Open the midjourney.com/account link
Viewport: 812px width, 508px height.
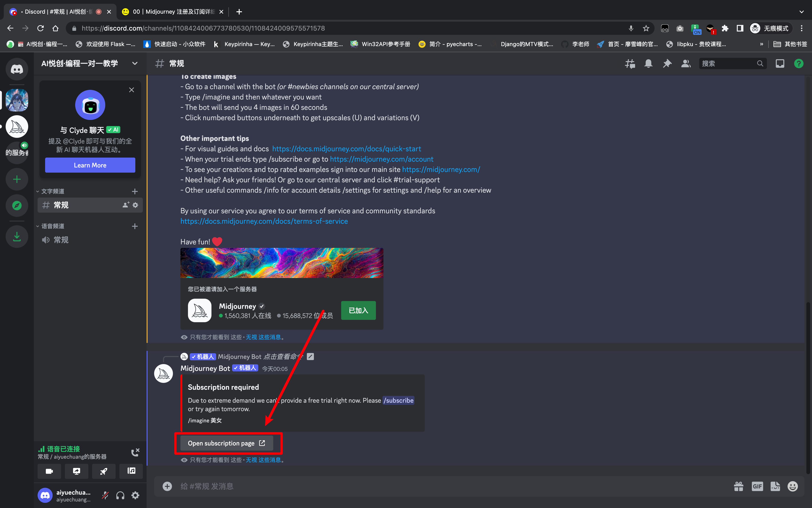click(x=382, y=159)
